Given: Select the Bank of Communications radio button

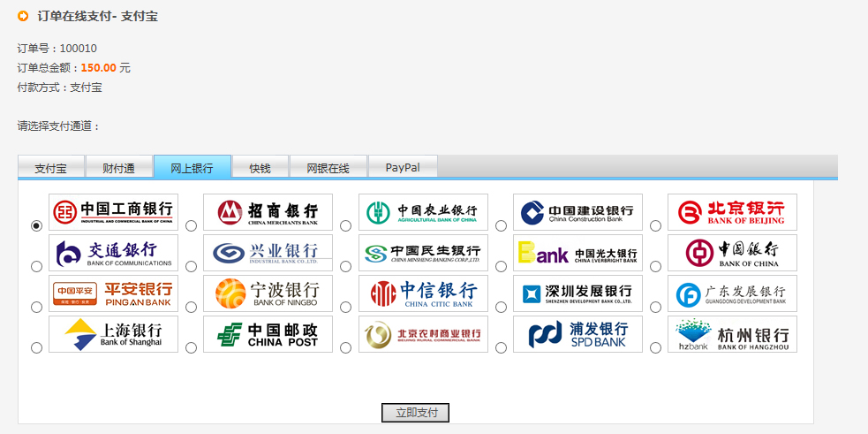Looking at the screenshot, I should pos(36,266).
